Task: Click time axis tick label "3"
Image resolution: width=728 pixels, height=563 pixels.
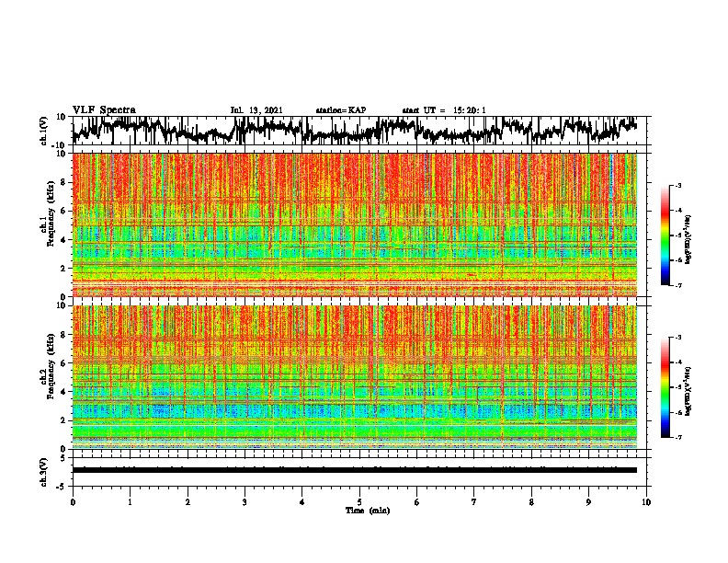Action: [245, 502]
